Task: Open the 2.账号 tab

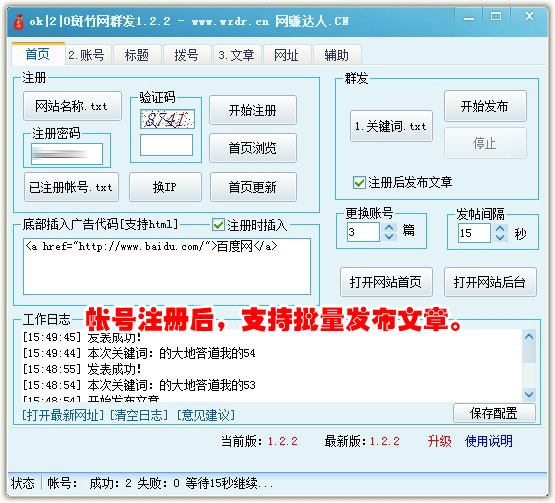Action: click(x=87, y=55)
